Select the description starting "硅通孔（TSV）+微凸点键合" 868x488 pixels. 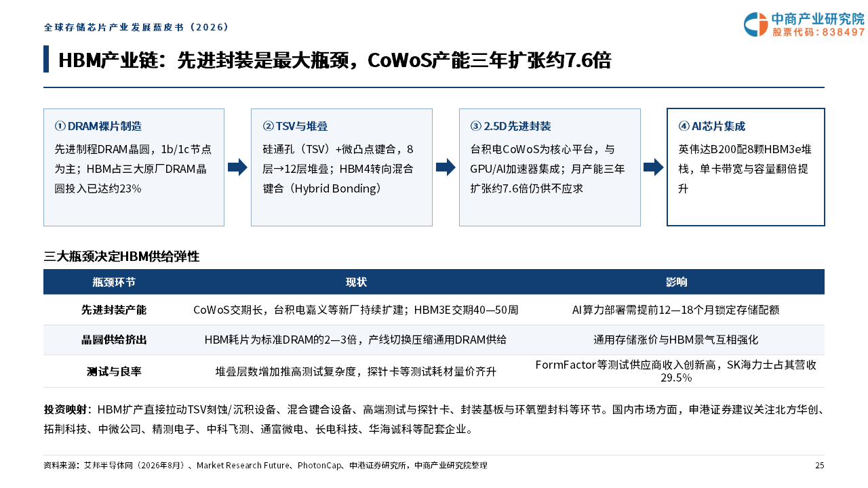(x=338, y=169)
